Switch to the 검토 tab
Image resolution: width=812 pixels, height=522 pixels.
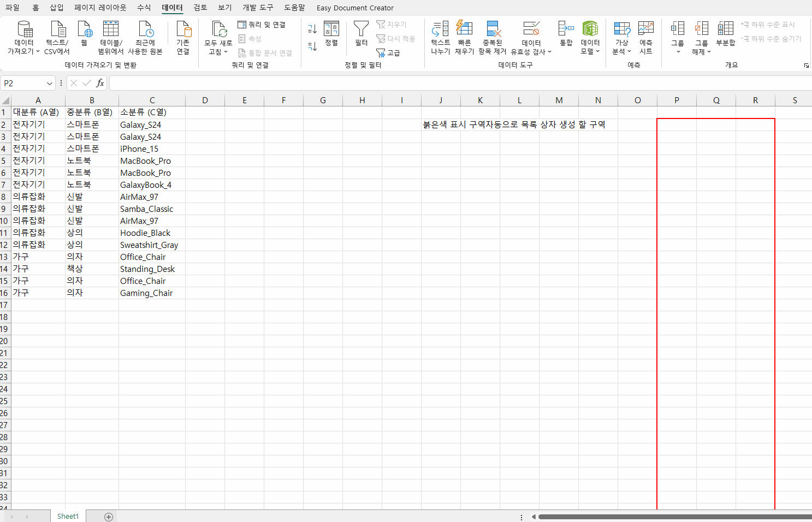[200, 8]
